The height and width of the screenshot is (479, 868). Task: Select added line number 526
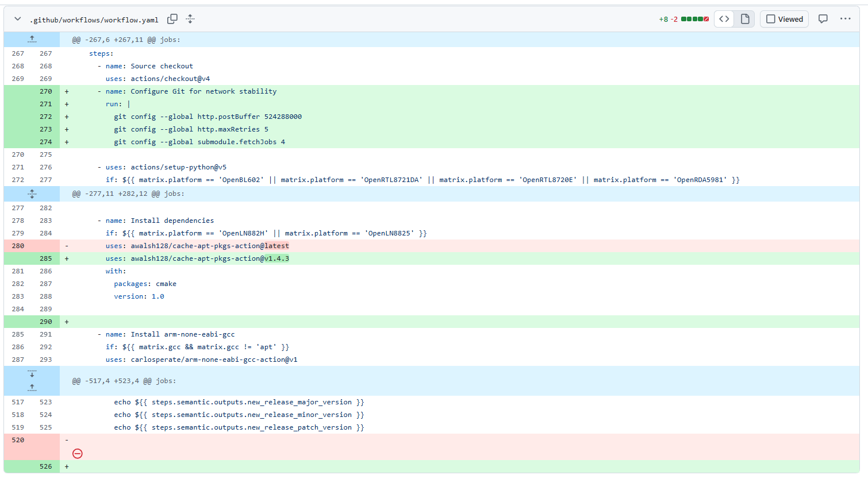tap(46, 466)
